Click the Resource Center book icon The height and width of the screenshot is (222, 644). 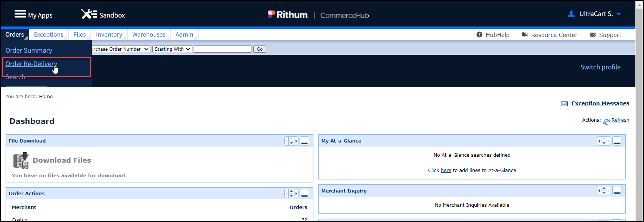pyautogui.click(x=524, y=35)
